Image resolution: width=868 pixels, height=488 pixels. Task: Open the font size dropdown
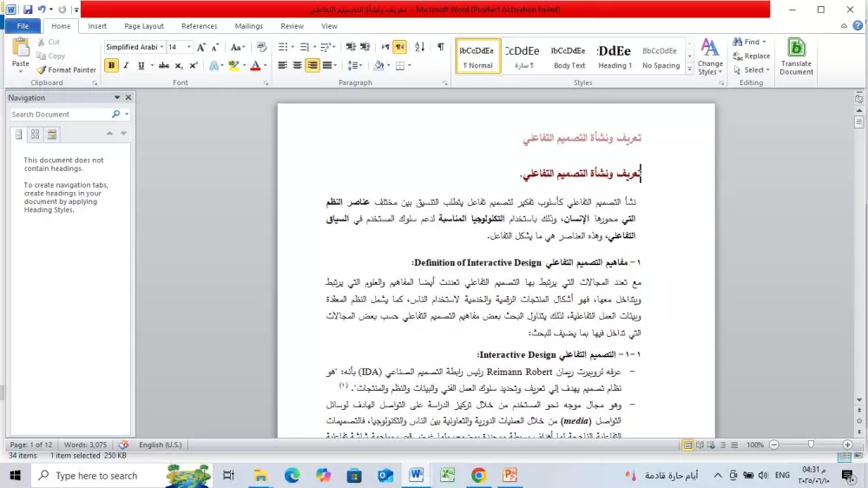[188, 47]
